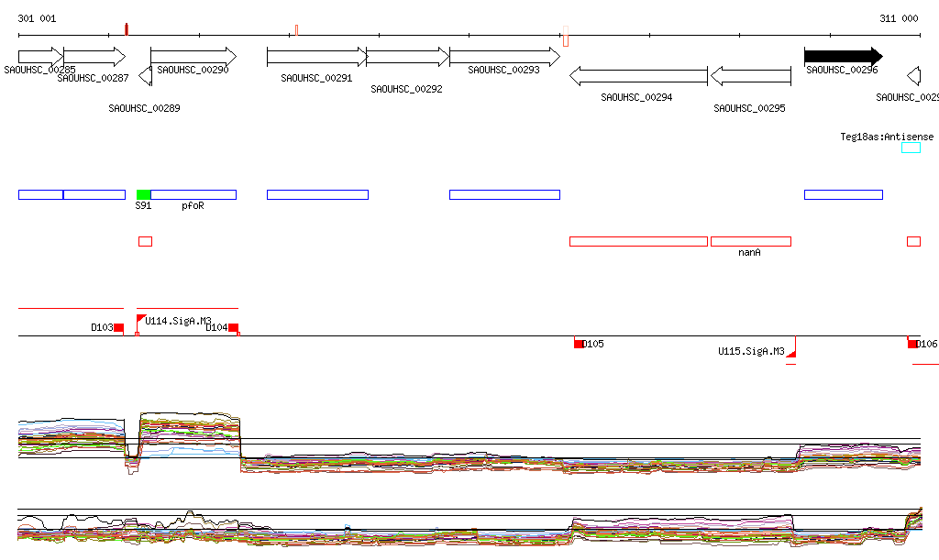Click the red line above D103
This screenshot has height=560, width=939.
72,308
